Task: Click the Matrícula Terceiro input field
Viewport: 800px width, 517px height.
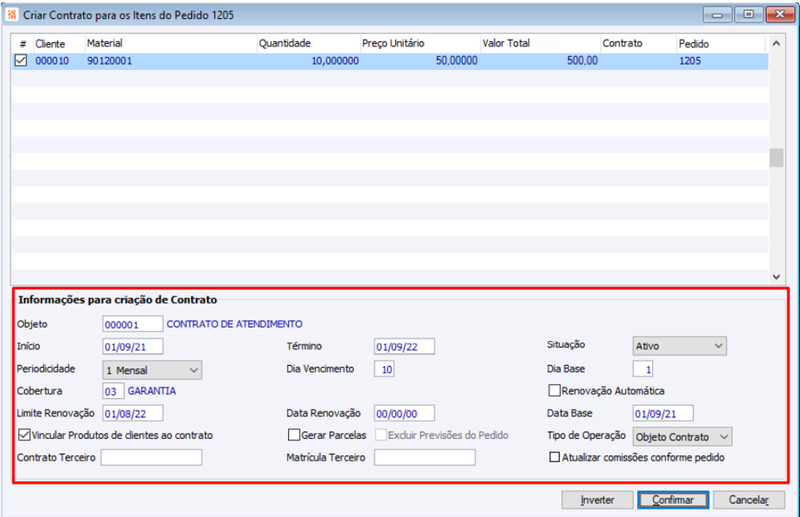Action: tap(424, 457)
